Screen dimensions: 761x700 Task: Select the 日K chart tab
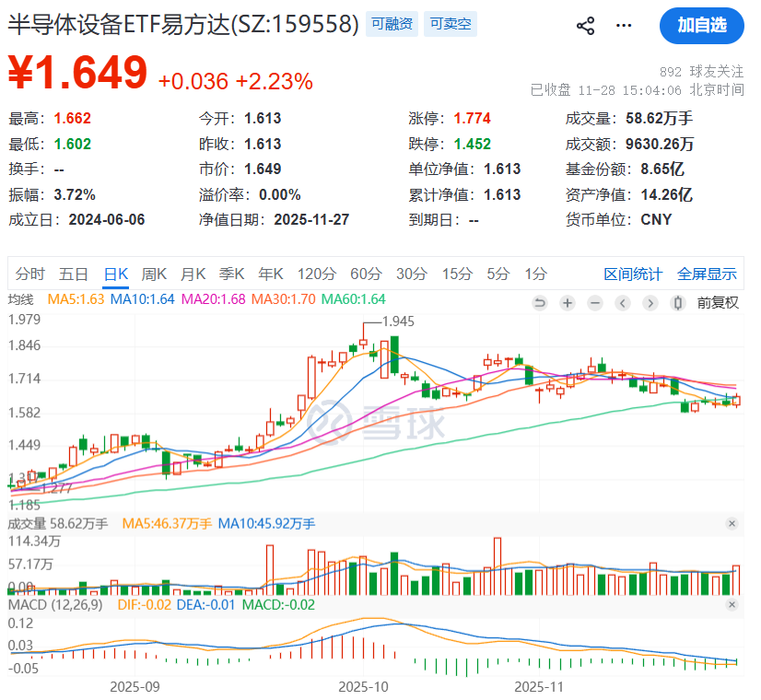coord(116,274)
